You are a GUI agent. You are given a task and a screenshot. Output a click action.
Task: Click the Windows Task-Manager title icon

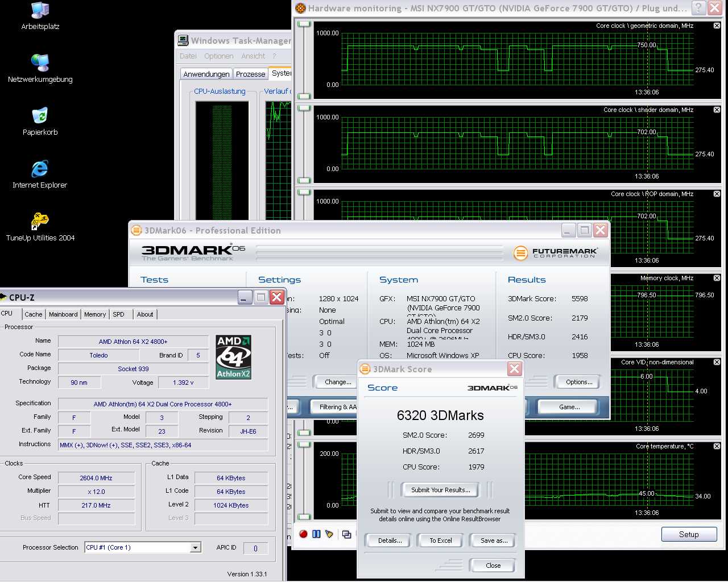click(183, 40)
